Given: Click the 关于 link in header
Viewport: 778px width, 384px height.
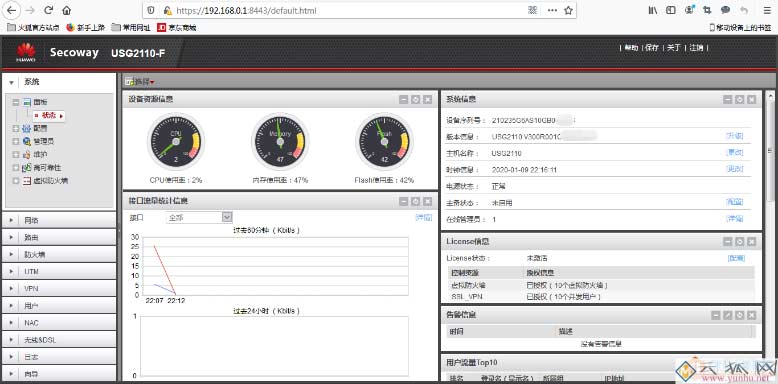Looking at the screenshot, I should click(673, 48).
